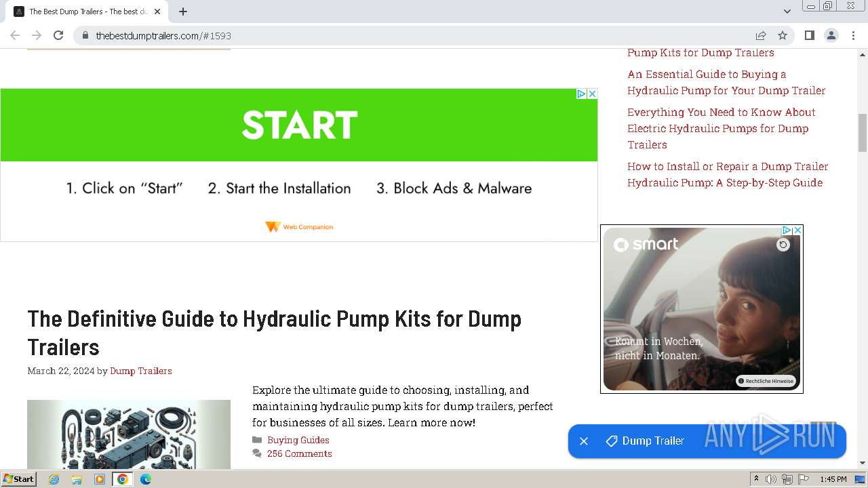Launch Internet Explorer from taskbar
Screen dimensions: 868x488
[54, 479]
